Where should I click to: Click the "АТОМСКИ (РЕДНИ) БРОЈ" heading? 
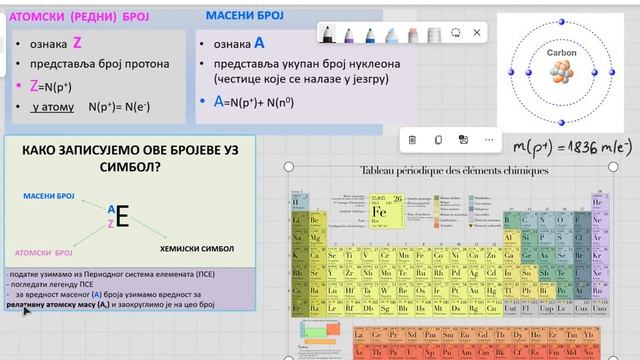click(x=79, y=17)
